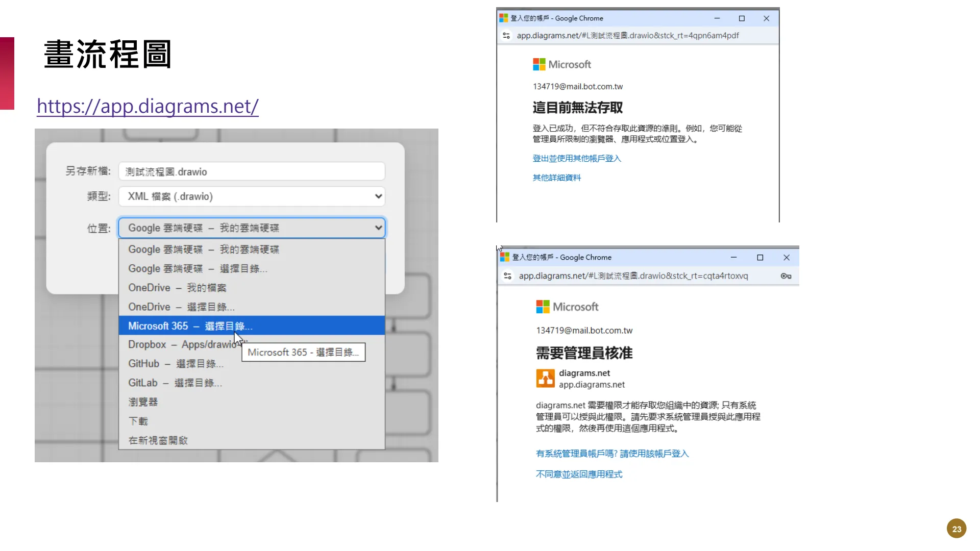The height and width of the screenshot is (551, 980).
Task: Open 其他詳細資料 link in upper window
Action: [557, 178]
